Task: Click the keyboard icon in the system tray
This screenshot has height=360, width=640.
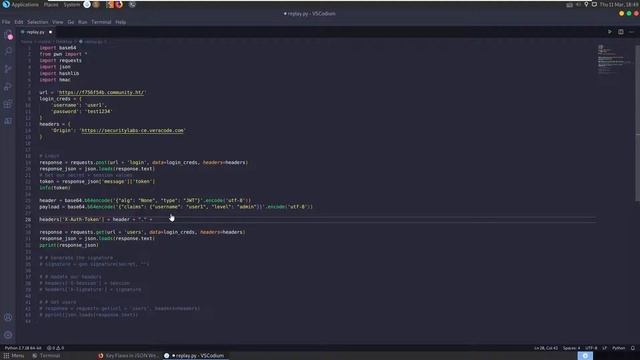Action: pyautogui.click(x=569, y=4)
